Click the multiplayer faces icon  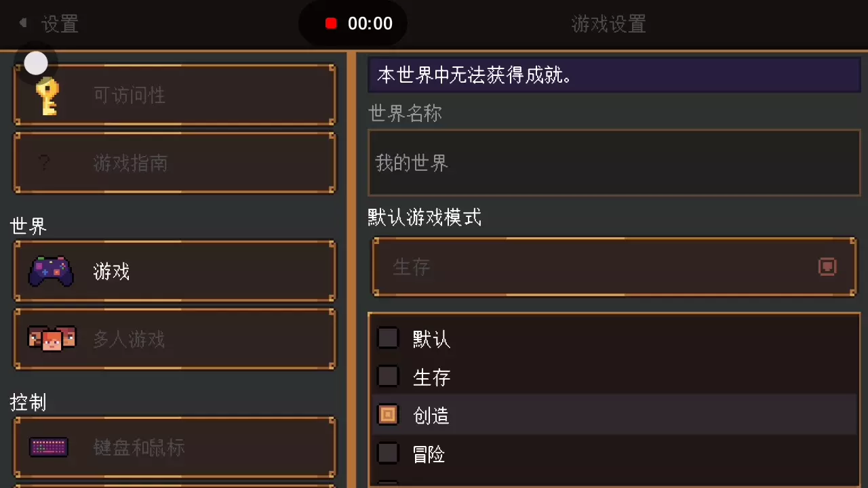(x=52, y=338)
